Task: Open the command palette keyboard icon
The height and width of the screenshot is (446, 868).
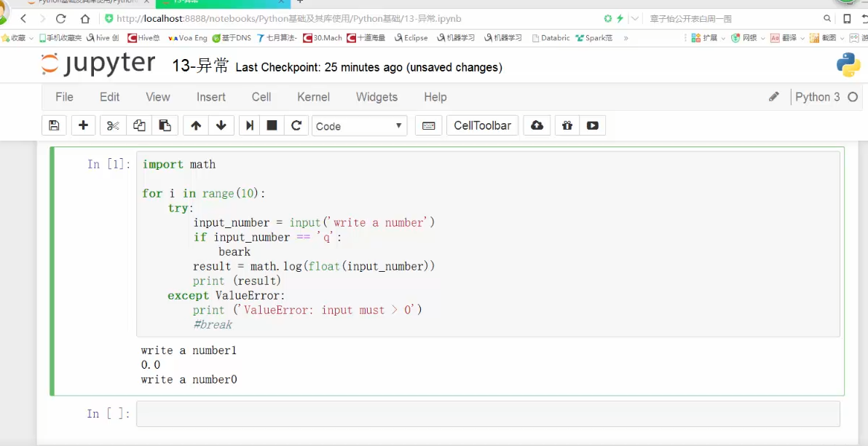Action: [429, 126]
